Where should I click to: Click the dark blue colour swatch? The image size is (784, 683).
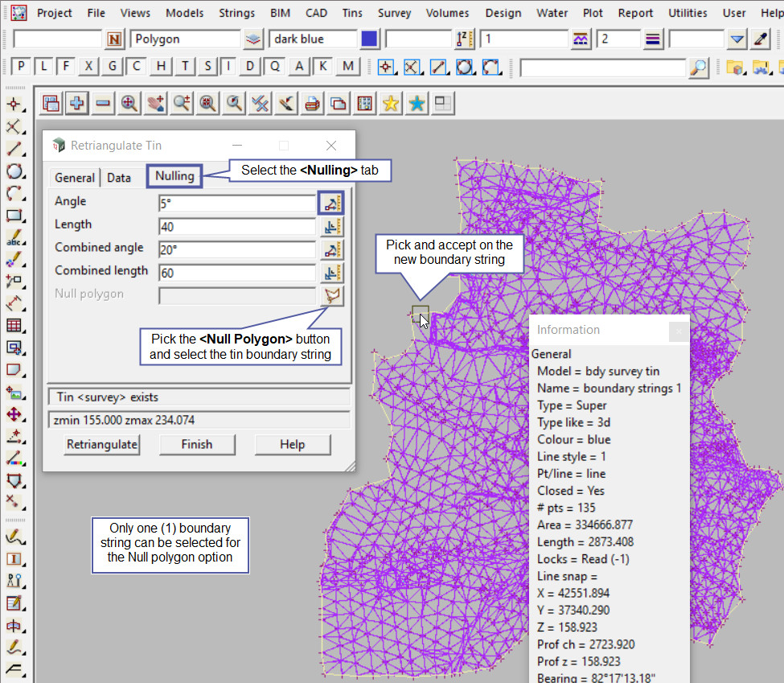coord(369,39)
